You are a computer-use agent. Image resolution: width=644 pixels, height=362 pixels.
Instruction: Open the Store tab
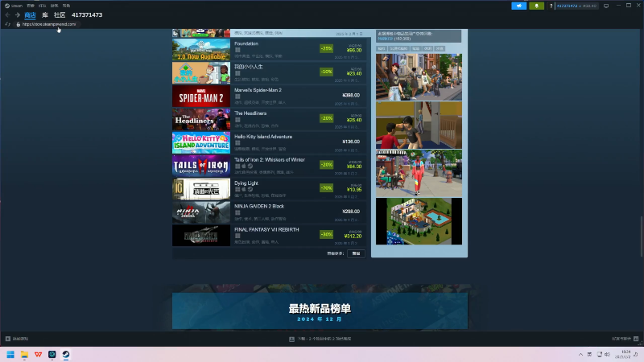pos(30,14)
